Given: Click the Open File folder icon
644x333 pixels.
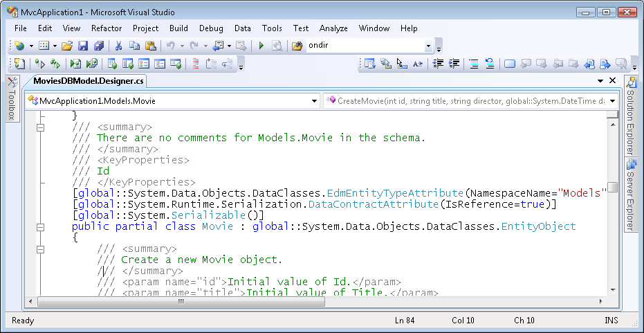Looking at the screenshot, I should click(67, 46).
